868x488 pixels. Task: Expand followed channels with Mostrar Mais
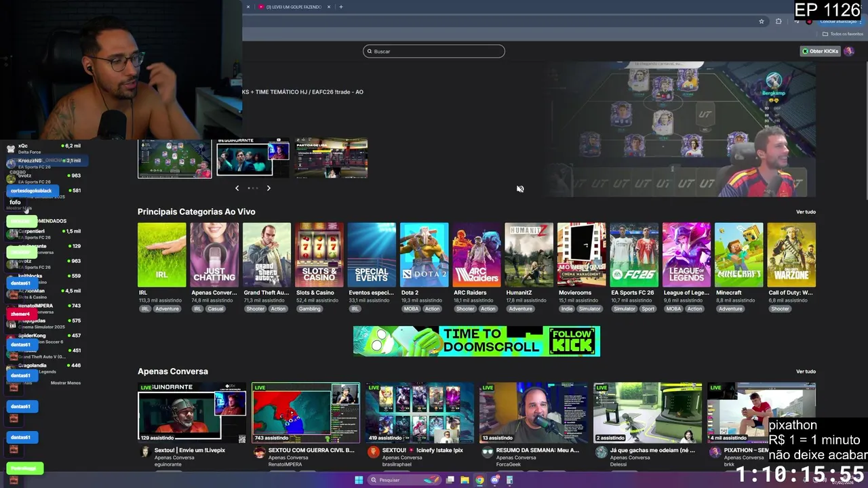pos(19,208)
